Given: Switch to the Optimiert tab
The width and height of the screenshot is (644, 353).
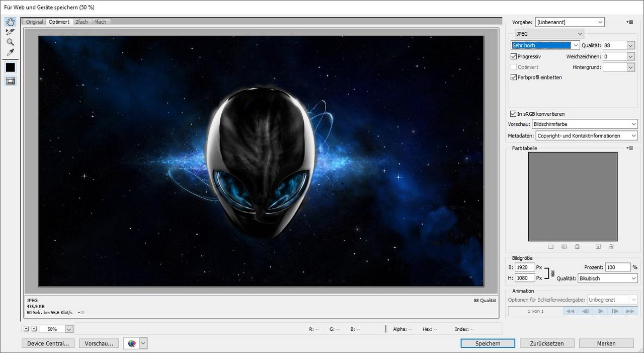Looking at the screenshot, I should 59,22.
